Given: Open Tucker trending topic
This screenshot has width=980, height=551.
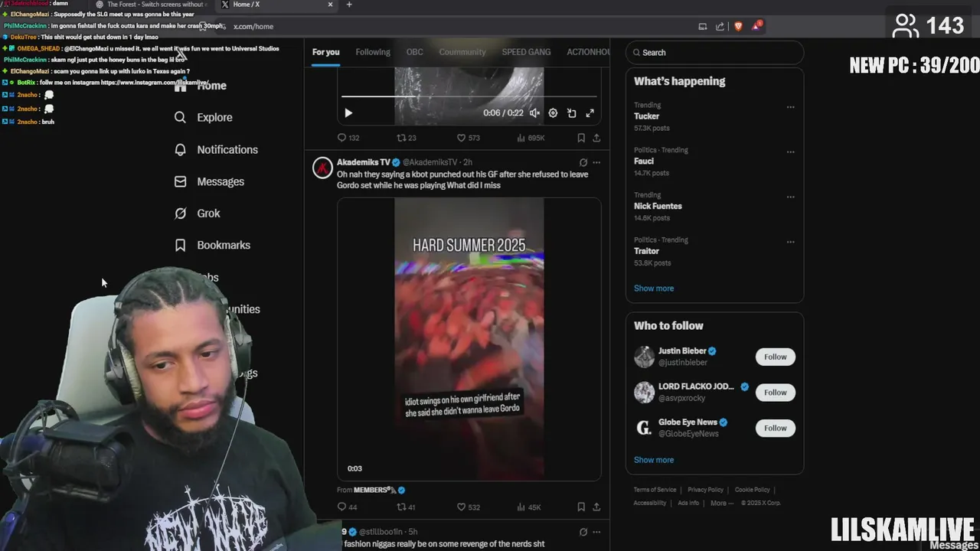Looking at the screenshot, I should click(x=646, y=116).
